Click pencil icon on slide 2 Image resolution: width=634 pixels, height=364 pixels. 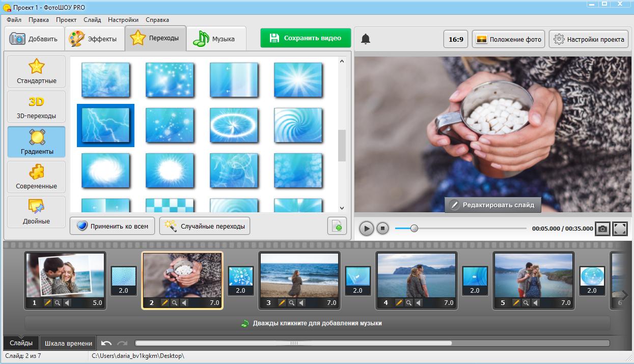(x=164, y=302)
